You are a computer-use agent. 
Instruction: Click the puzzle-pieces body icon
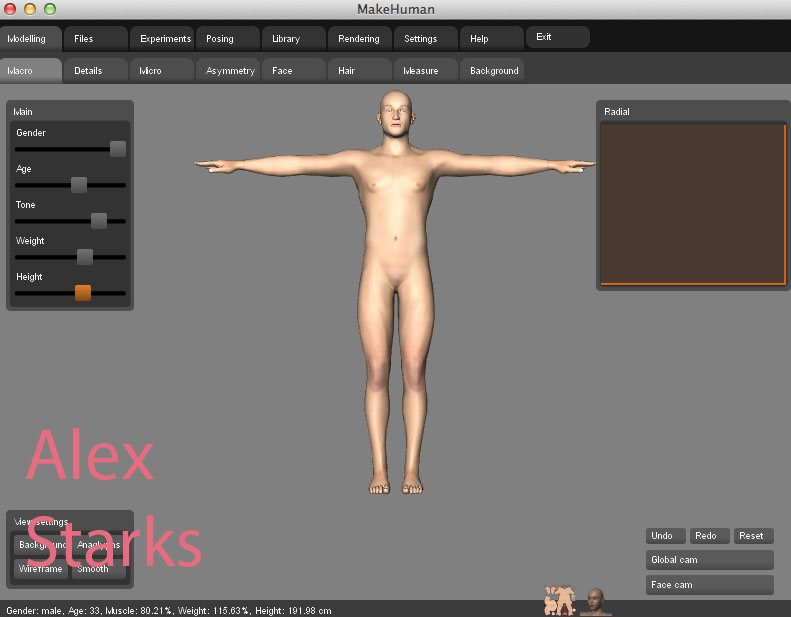tap(559, 600)
